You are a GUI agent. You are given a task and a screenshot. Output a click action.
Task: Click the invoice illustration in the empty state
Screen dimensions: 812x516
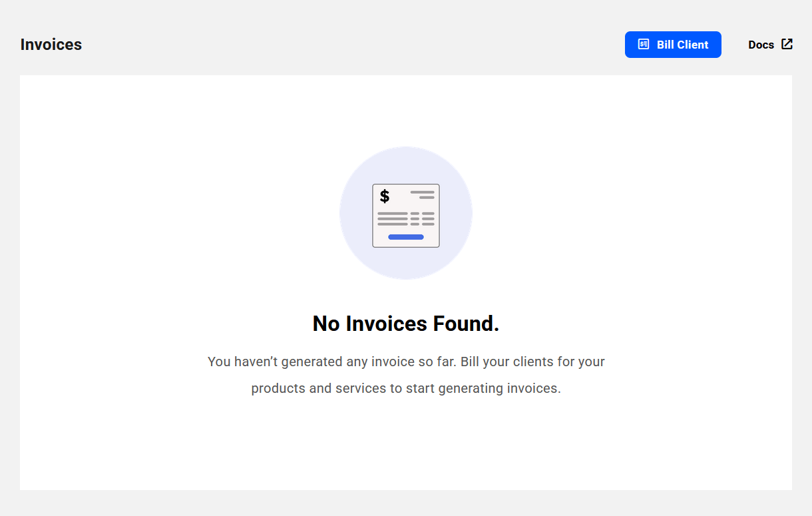point(406,216)
